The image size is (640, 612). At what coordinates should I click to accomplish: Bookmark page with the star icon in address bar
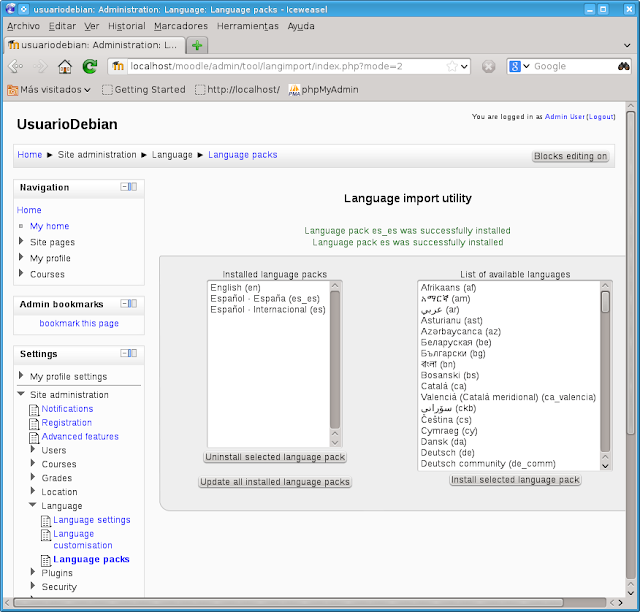pyautogui.click(x=452, y=66)
